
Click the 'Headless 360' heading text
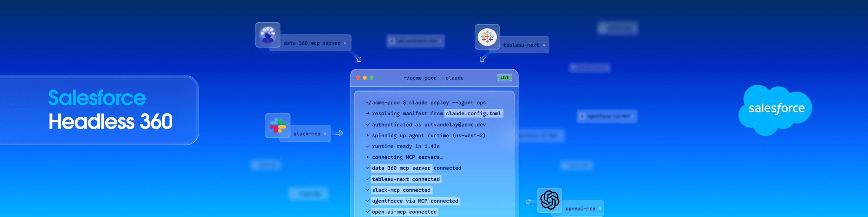(111, 121)
